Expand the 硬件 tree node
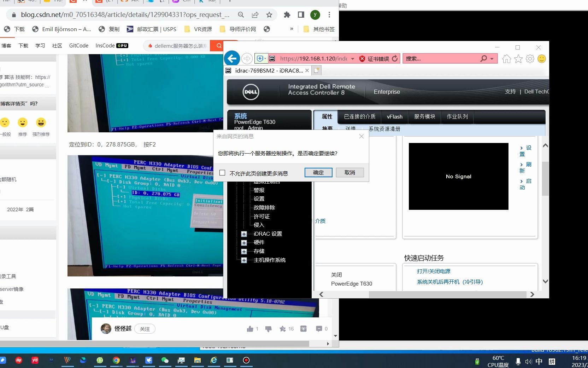Viewport: 588px width, 368px height. (x=244, y=243)
